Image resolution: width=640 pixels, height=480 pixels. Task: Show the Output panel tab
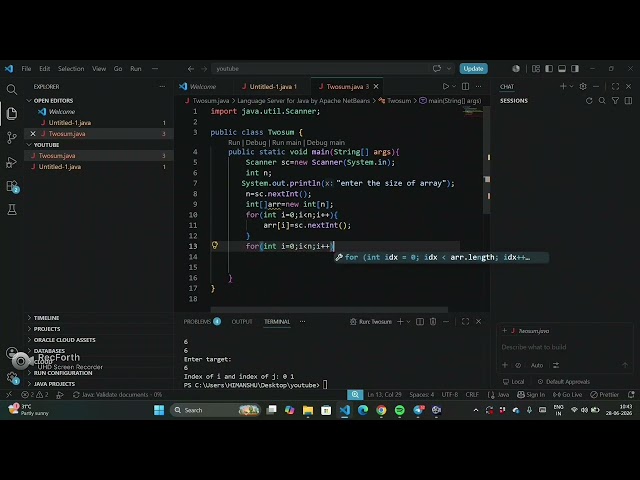pos(242,322)
